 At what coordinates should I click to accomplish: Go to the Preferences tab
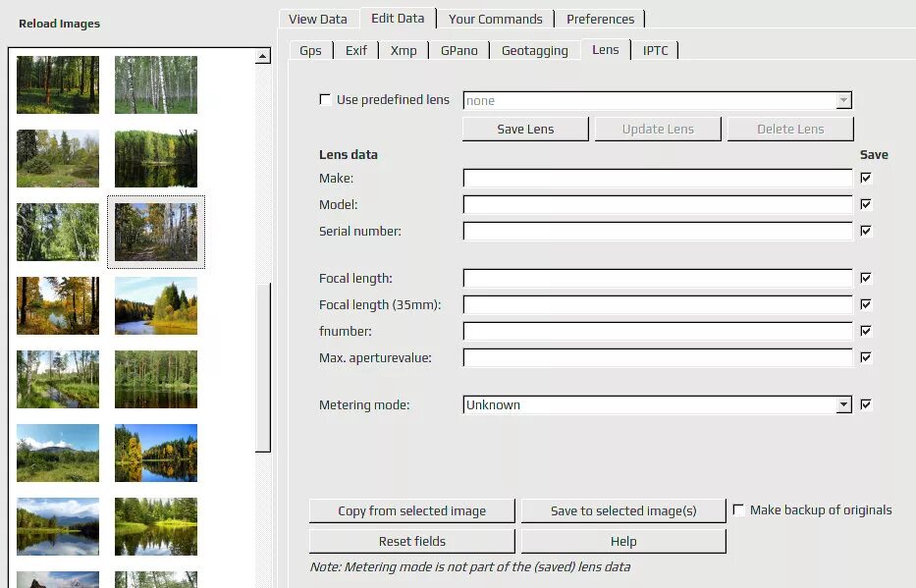600,19
